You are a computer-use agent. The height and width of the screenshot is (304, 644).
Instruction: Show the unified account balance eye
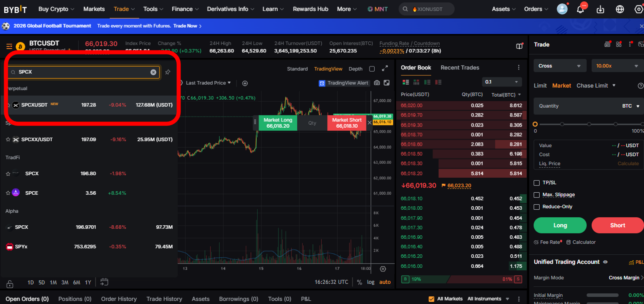605,262
